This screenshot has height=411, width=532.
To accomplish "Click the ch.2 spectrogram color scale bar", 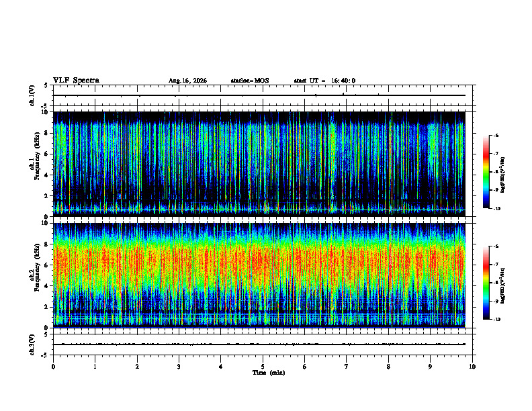I will coord(486,283).
